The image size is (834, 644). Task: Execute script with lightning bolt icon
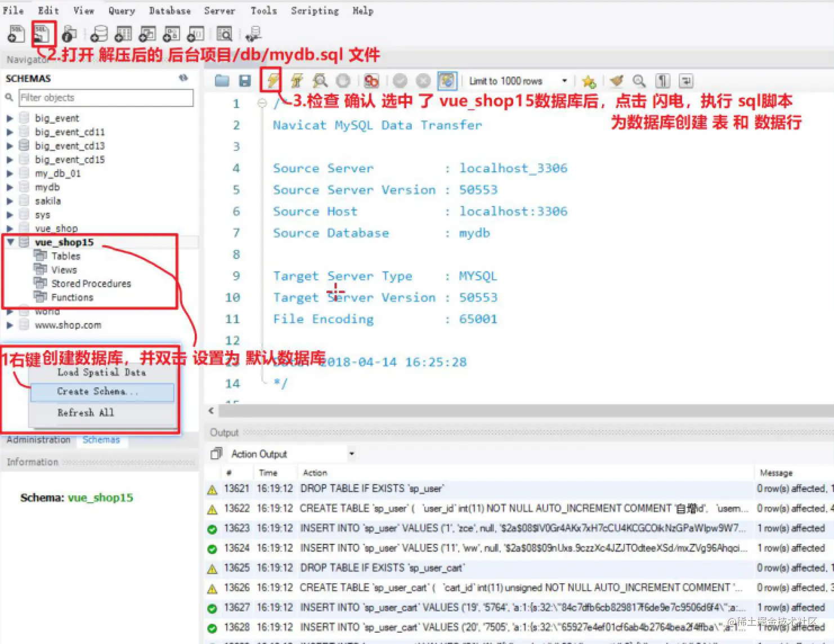[x=272, y=80]
